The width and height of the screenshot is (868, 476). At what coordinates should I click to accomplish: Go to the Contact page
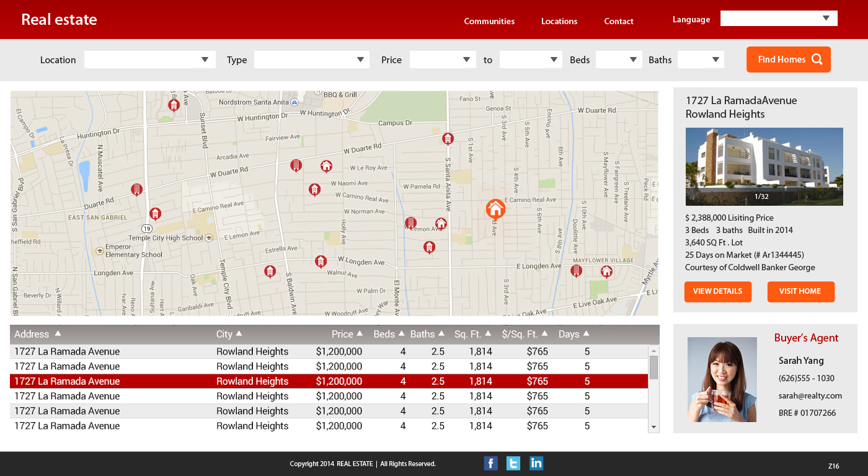(619, 21)
